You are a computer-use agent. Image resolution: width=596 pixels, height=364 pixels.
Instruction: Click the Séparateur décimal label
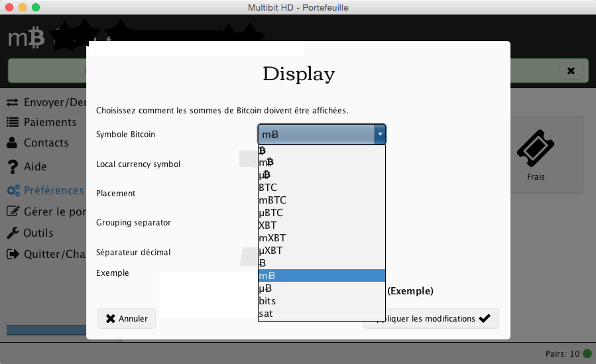pos(133,253)
